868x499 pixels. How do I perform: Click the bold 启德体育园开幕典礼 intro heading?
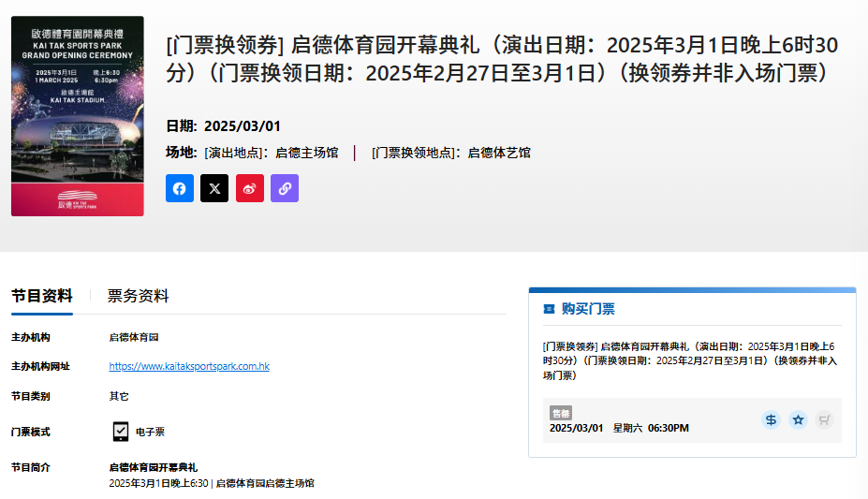pyautogui.click(x=154, y=467)
